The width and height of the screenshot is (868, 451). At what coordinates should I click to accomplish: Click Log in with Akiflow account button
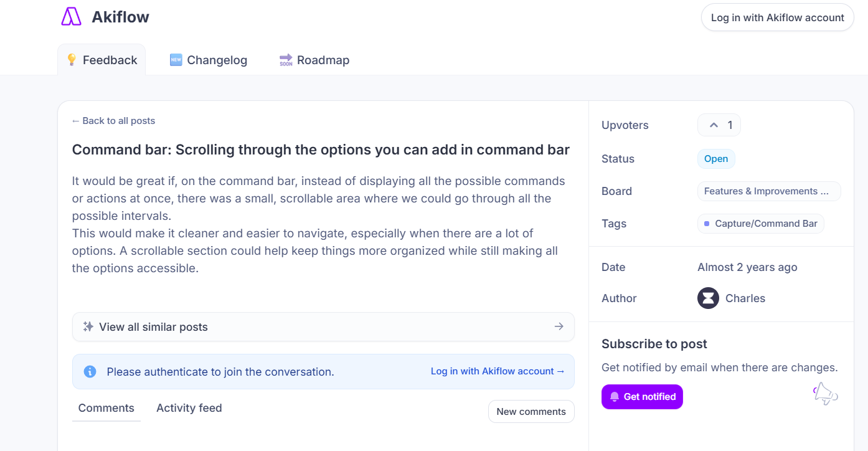(777, 17)
